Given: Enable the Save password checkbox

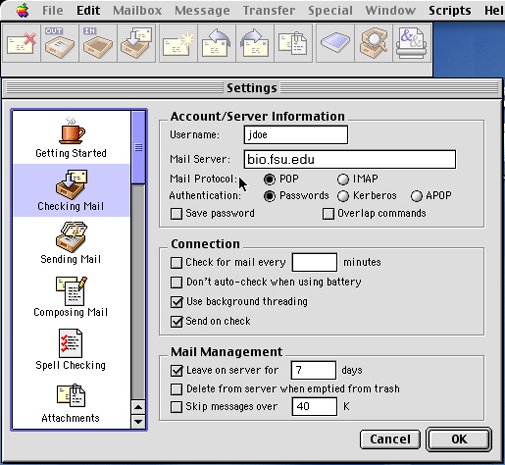Looking at the screenshot, I should point(176,214).
